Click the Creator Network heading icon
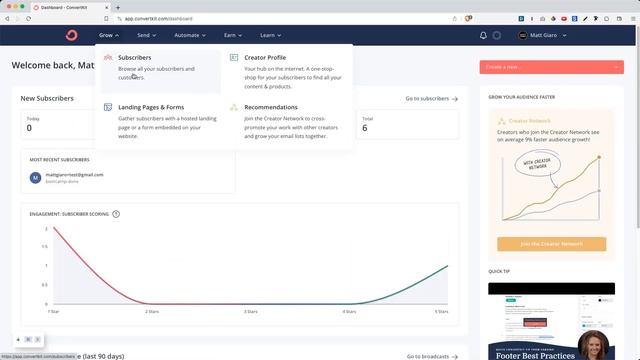This screenshot has width=640, height=360. [x=502, y=121]
